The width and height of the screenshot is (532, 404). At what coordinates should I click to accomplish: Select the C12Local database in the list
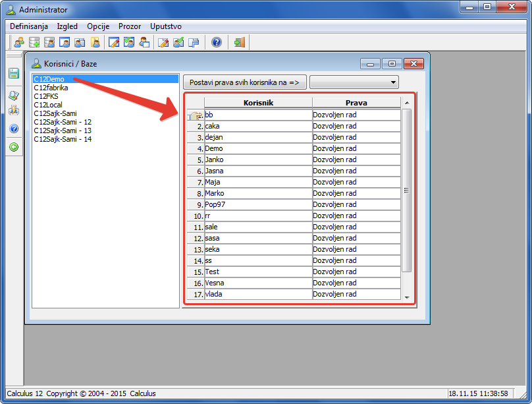tap(105, 105)
